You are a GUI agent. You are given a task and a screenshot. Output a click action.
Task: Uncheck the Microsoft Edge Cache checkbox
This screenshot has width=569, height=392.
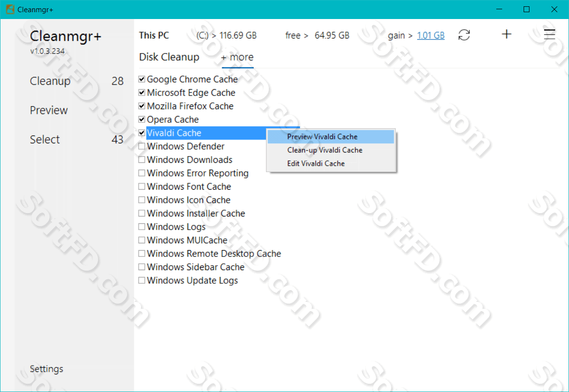(x=142, y=93)
